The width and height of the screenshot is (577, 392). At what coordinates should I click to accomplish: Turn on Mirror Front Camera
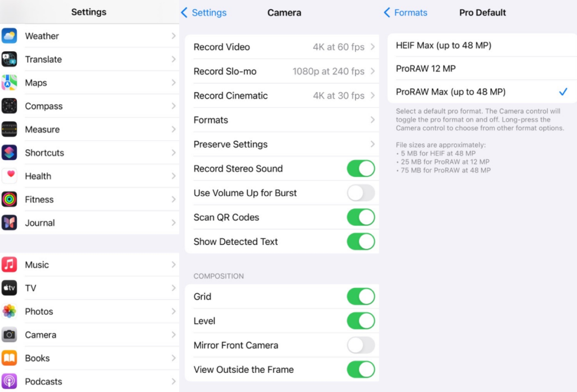[361, 345]
